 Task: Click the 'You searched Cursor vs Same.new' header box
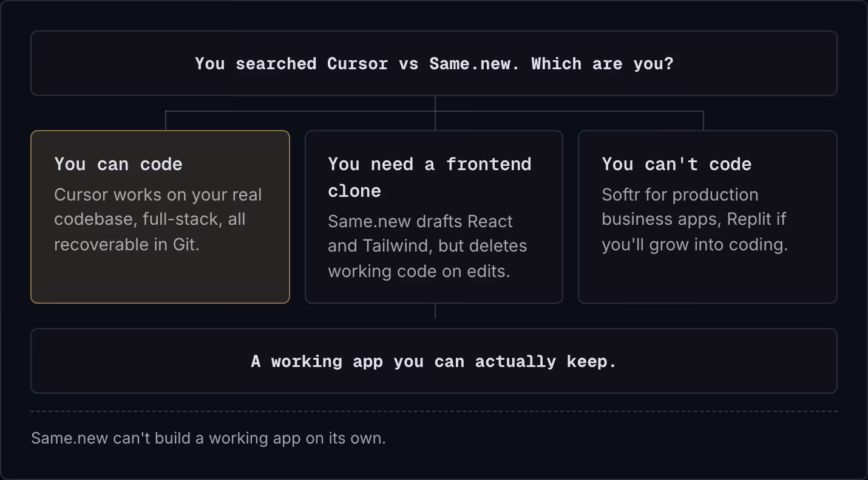click(434, 64)
